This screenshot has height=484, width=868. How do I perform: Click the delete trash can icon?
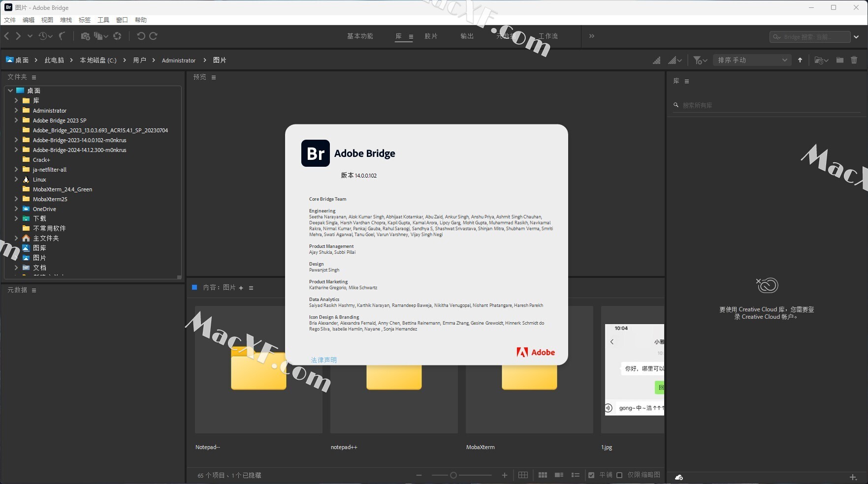(x=854, y=60)
